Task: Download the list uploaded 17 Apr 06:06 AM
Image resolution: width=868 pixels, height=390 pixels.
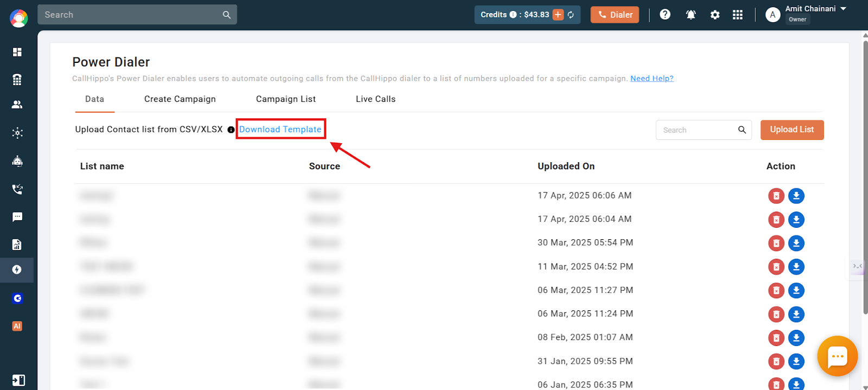Action: point(796,196)
